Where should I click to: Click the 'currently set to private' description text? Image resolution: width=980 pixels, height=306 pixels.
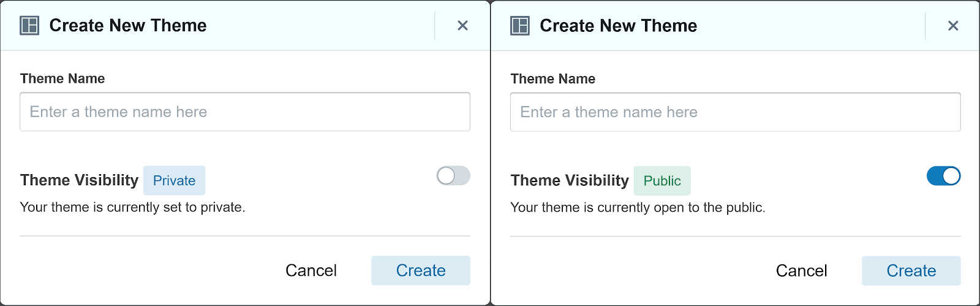pos(132,207)
